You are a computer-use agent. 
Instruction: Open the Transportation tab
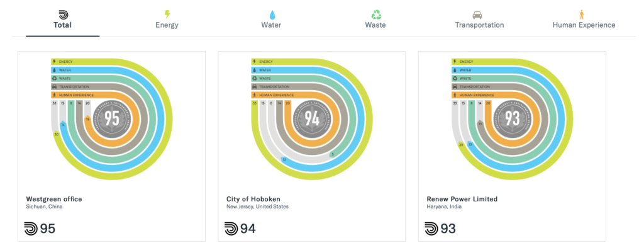pyautogui.click(x=479, y=25)
